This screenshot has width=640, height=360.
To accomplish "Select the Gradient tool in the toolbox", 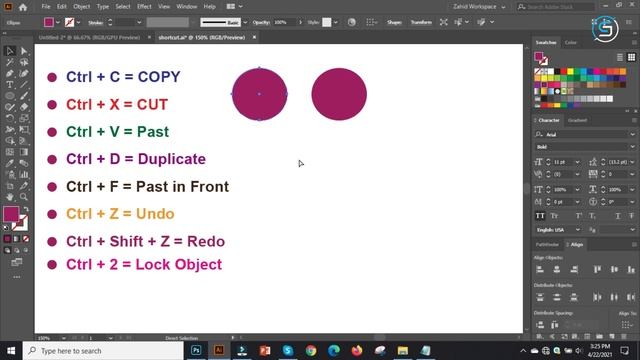I will (24, 152).
